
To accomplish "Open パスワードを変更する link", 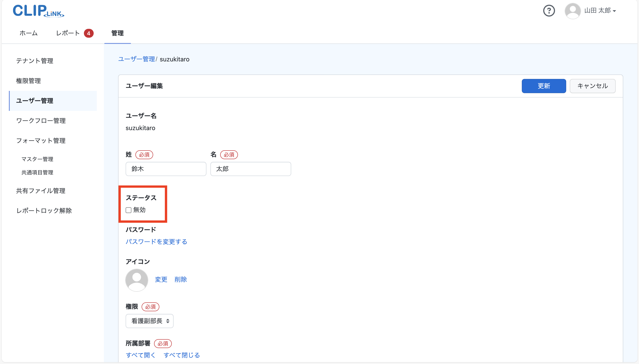I will [156, 241].
